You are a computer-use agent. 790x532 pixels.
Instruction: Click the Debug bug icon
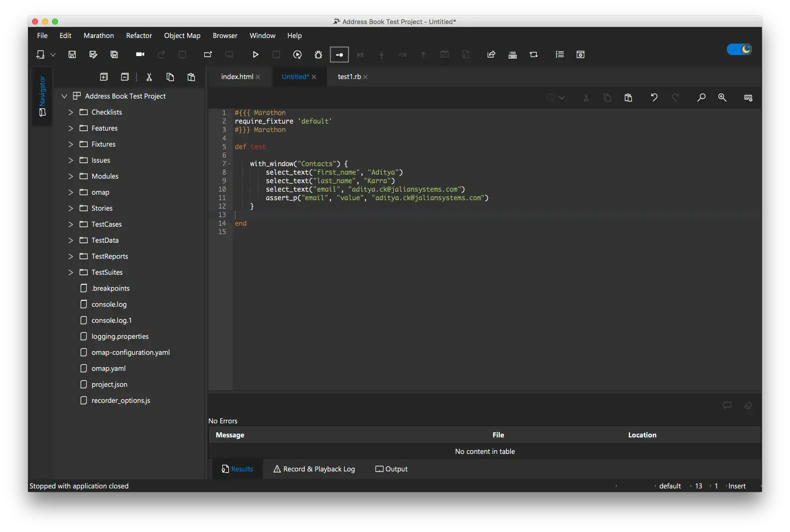[318, 55]
